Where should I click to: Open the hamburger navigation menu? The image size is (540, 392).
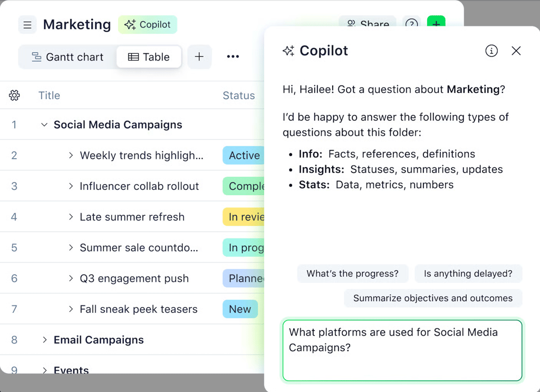[x=27, y=25]
